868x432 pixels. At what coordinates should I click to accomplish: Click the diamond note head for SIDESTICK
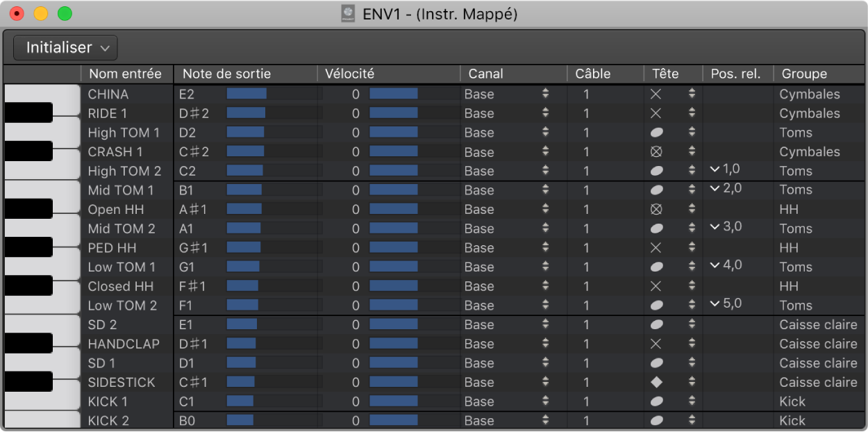click(x=656, y=383)
